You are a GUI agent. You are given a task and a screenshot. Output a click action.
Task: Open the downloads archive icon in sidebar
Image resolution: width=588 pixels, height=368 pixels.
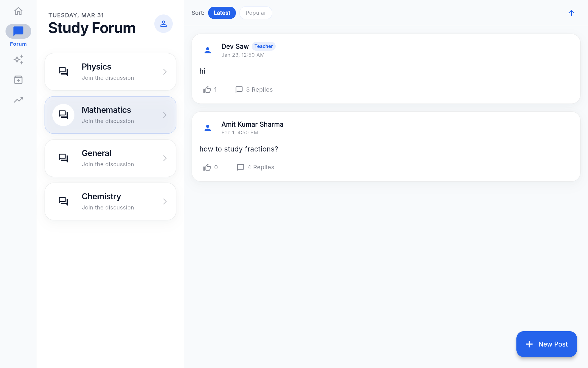18,80
